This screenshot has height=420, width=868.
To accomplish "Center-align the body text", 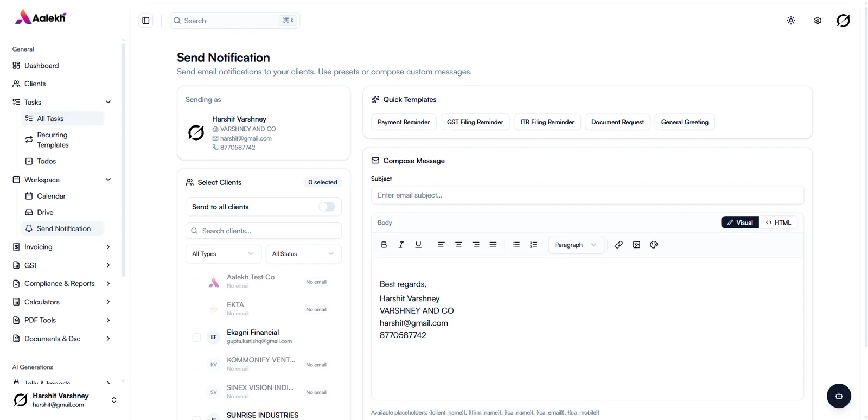I will 458,245.
